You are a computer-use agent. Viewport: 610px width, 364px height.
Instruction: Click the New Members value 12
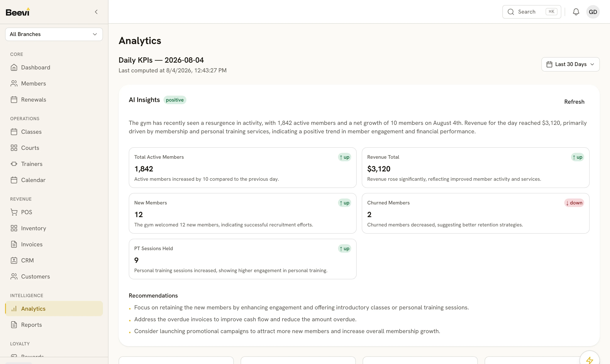coord(139,215)
